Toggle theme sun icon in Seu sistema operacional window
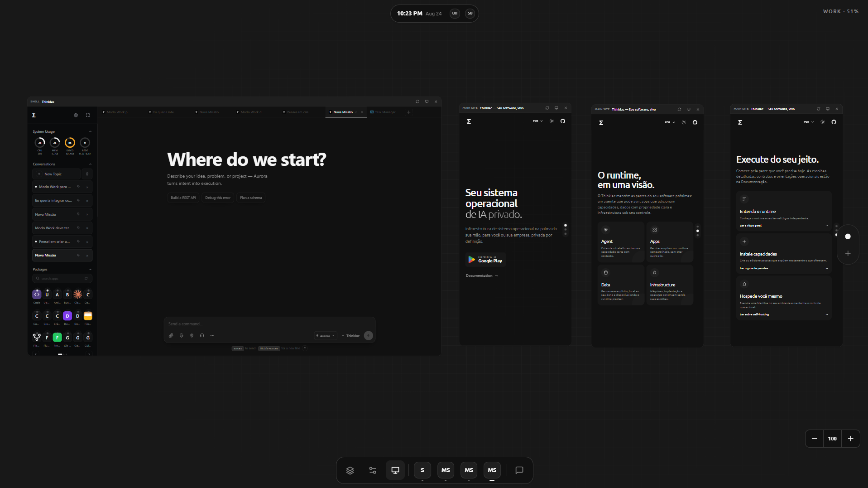 click(551, 121)
